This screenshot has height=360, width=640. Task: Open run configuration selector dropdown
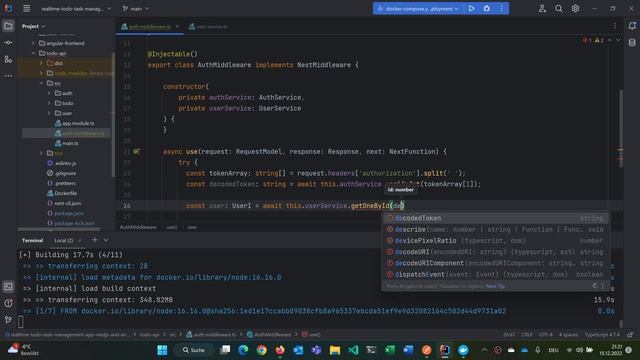(419, 9)
